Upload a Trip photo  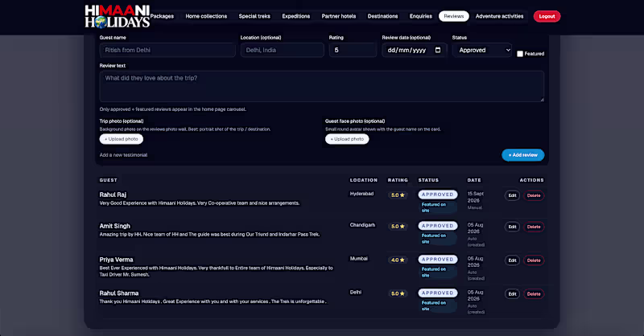click(x=122, y=139)
